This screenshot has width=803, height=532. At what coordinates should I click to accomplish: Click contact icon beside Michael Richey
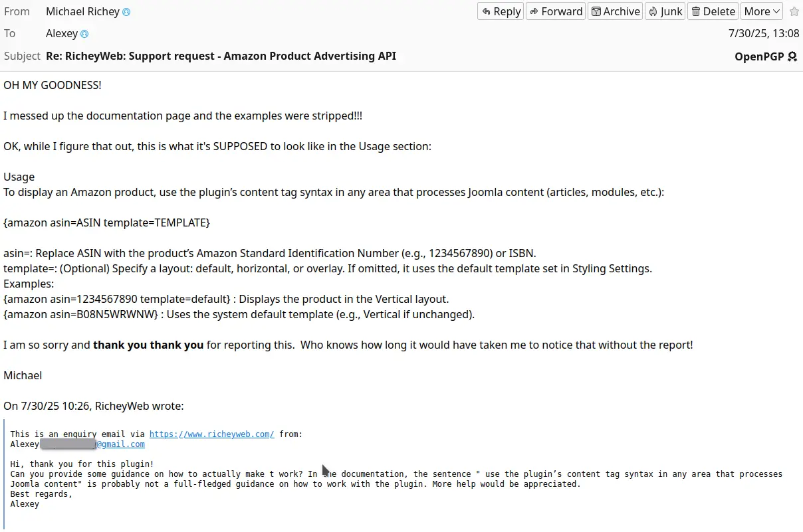click(126, 12)
